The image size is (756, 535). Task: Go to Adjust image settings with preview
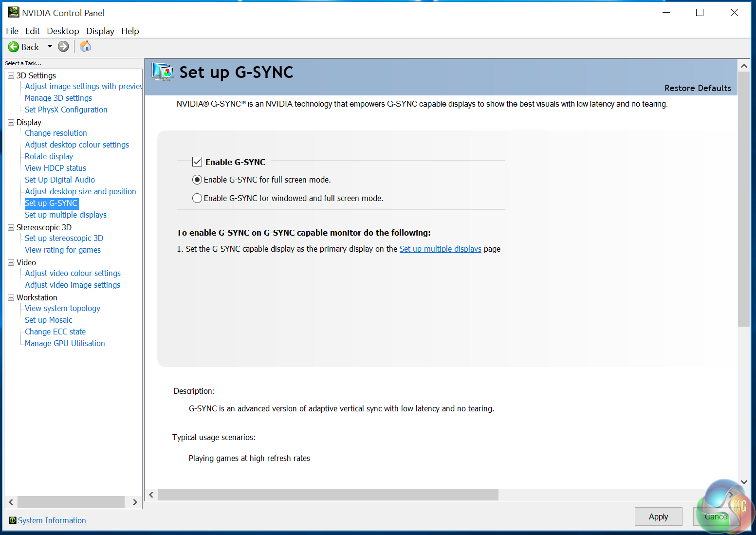click(83, 86)
